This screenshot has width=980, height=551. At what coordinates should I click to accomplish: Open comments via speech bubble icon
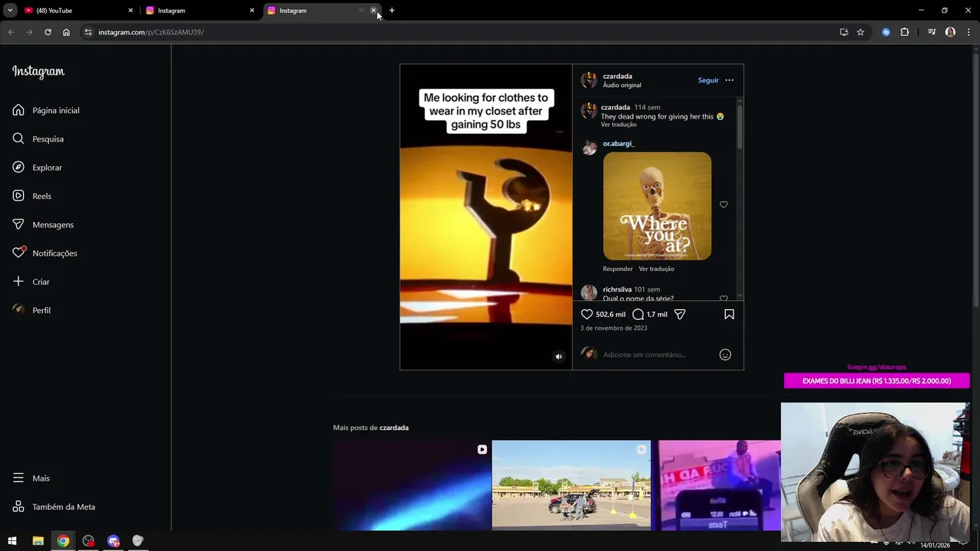(x=638, y=315)
